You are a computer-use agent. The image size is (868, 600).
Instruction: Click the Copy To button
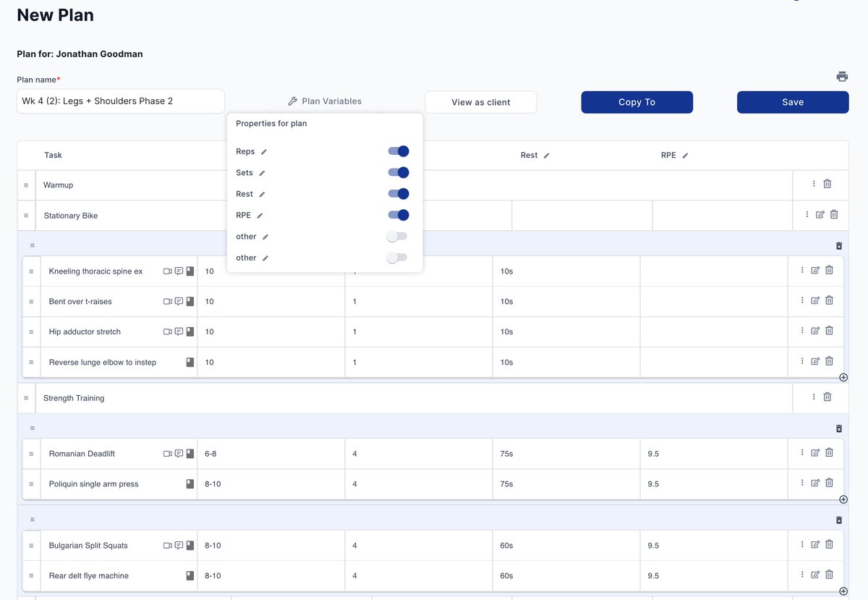637,102
